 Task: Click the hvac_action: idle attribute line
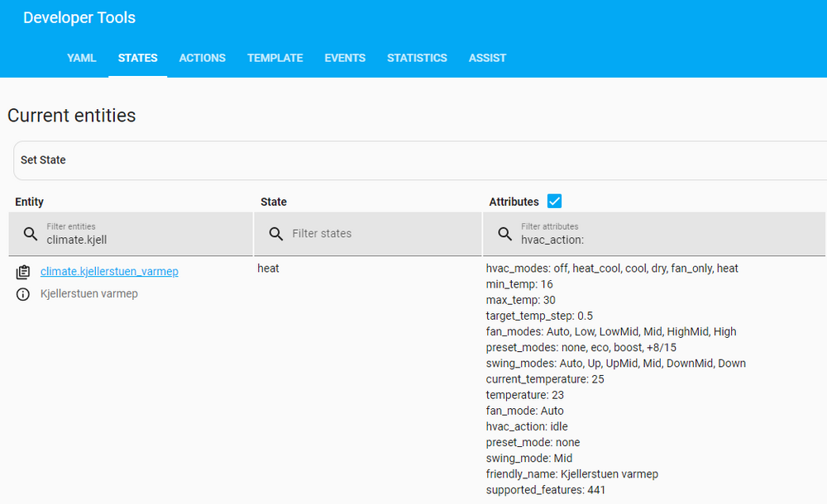(527, 427)
